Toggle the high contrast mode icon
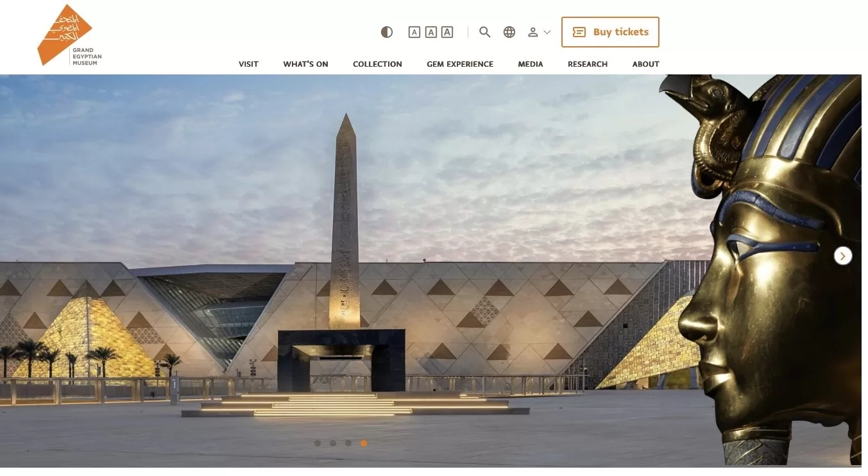The width and height of the screenshot is (868, 476). point(386,32)
